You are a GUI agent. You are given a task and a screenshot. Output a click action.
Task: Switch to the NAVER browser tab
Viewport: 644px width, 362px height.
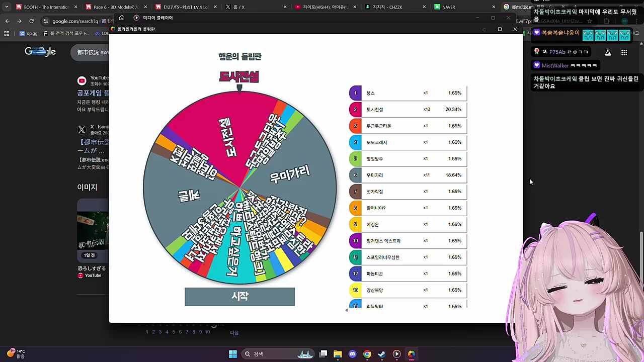(x=448, y=7)
